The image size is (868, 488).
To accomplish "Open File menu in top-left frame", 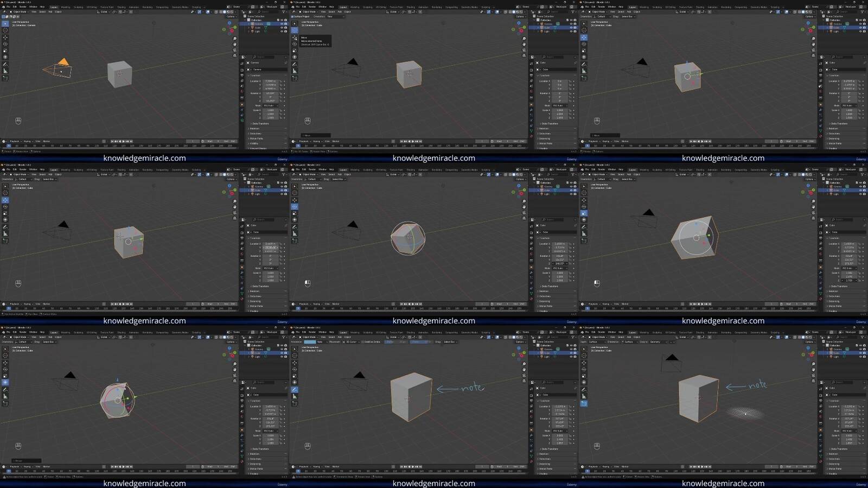I will [8, 7].
